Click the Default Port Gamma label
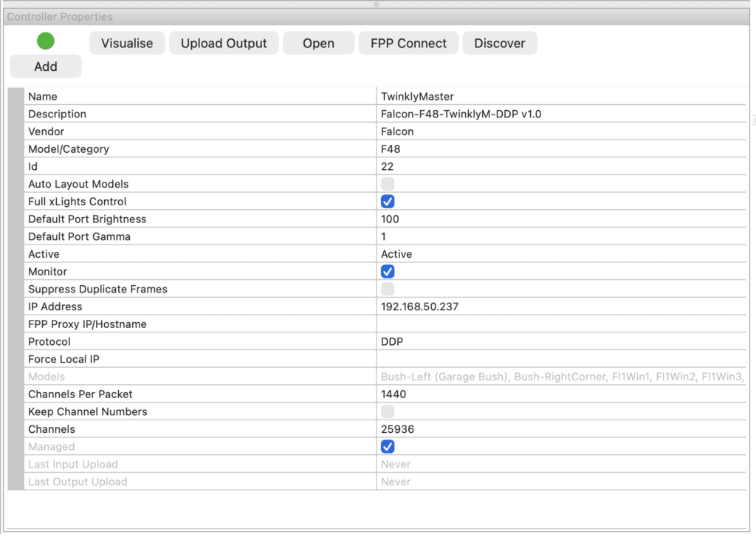 79,236
